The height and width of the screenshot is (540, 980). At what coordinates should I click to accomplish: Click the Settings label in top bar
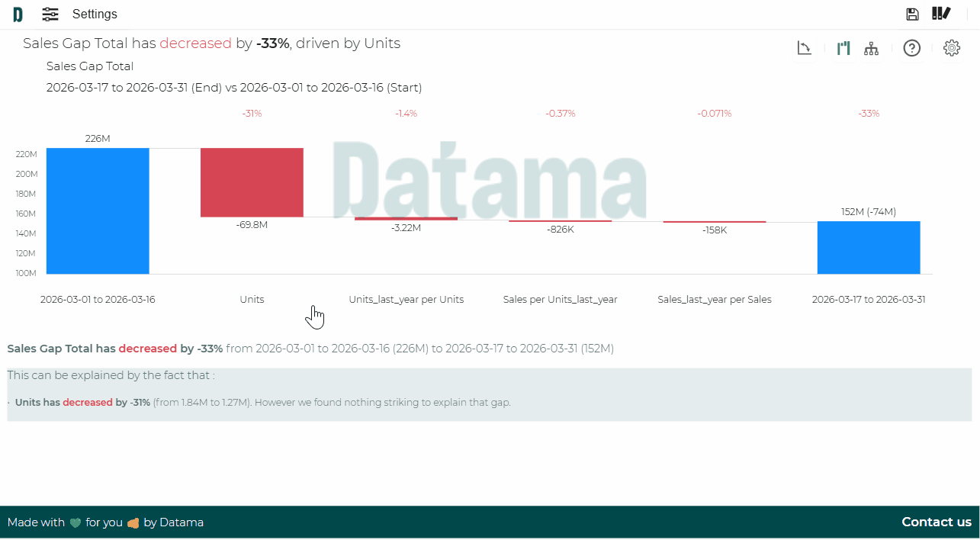pos(95,14)
